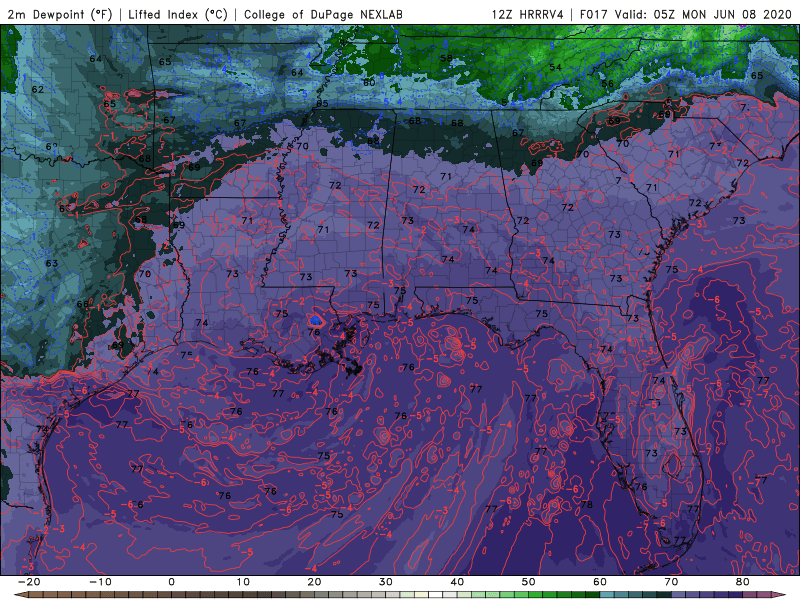This screenshot has width=800, height=600.
Task: Click the 80 tick label on color bar
Action: coord(743,582)
